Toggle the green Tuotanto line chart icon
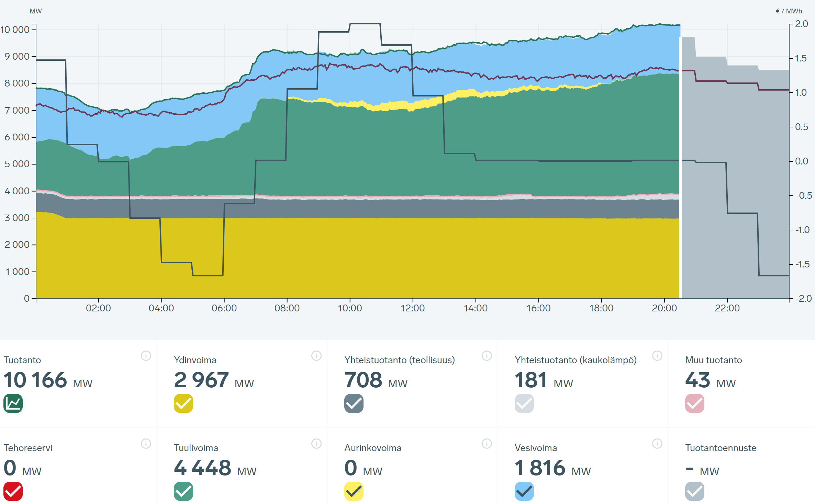This screenshot has width=815, height=504. pos(13,403)
